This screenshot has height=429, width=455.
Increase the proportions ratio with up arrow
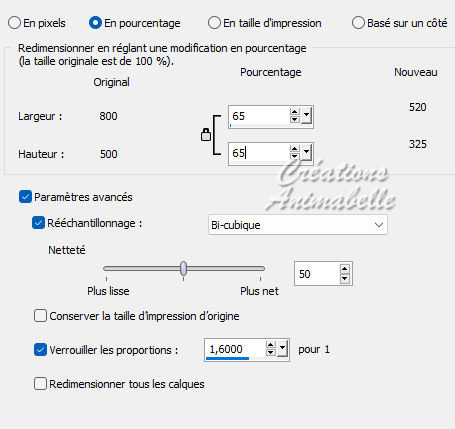(x=271, y=345)
